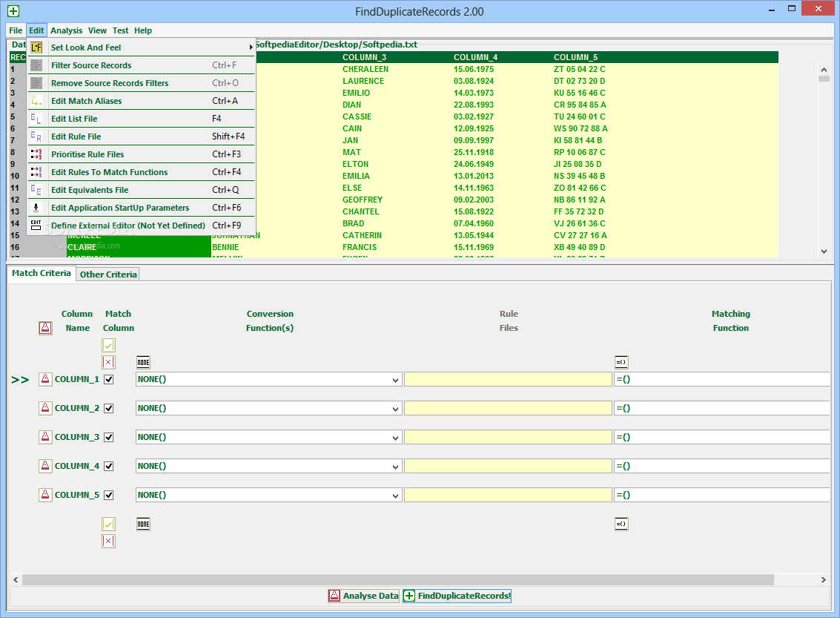Click the criteria panel scroll left arrow
Screen dimensions: 840x618
16,580
